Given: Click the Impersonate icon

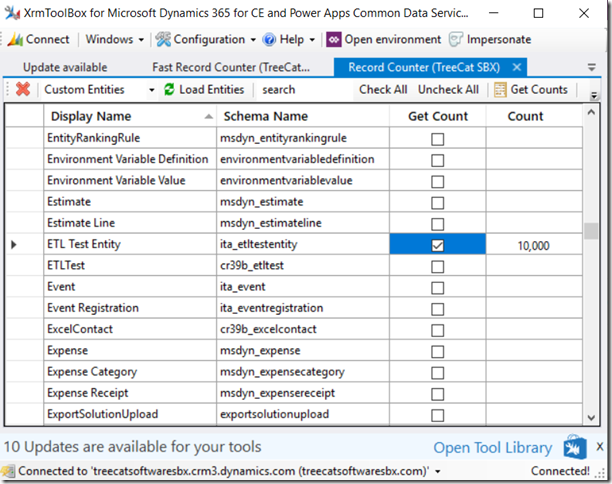Looking at the screenshot, I should [456, 39].
